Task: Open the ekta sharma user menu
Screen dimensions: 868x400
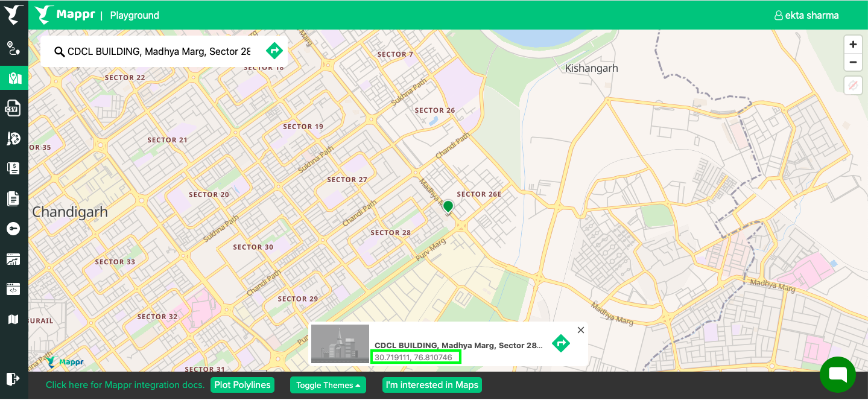Action: coord(806,16)
